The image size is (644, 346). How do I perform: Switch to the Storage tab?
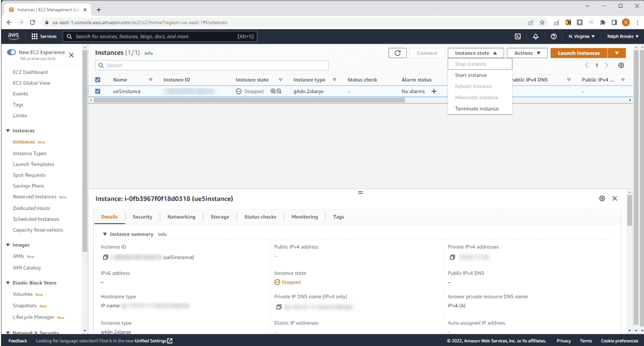pyautogui.click(x=220, y=217)
